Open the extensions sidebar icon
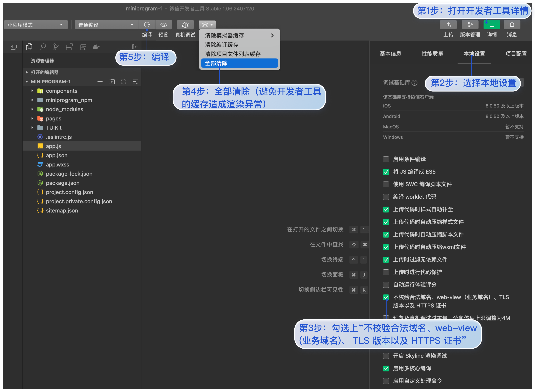Screen dimensions: 535x392 (x=69, y=47)
